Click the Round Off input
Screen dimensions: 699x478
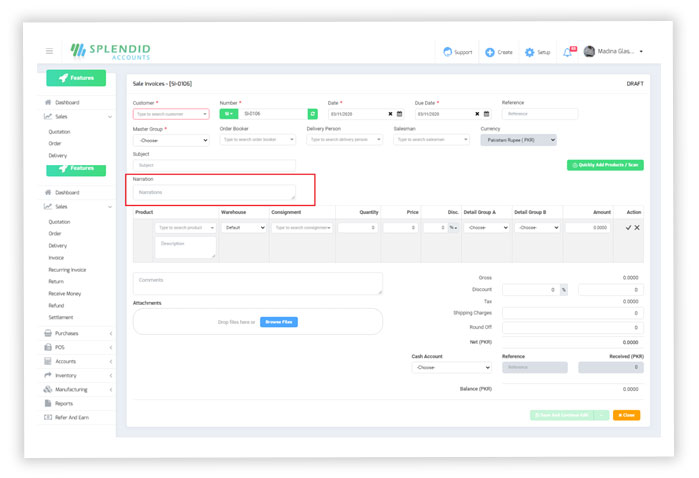(x=572, y=327)
